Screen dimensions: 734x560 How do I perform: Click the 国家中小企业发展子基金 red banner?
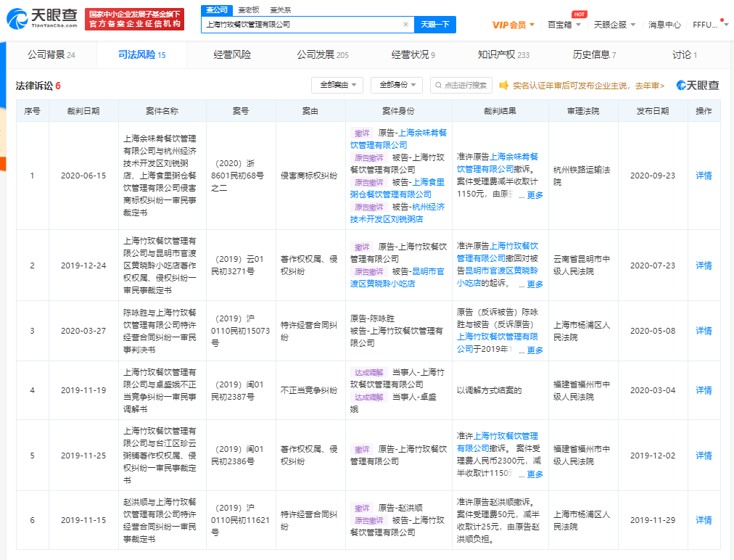134,19
